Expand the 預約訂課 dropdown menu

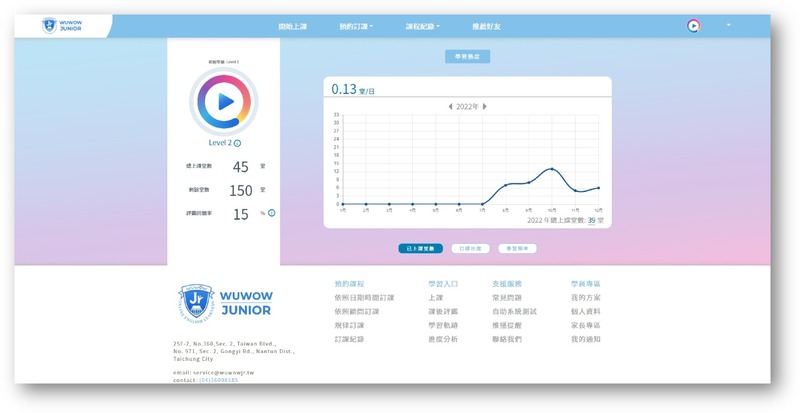[x=355, y=25]
